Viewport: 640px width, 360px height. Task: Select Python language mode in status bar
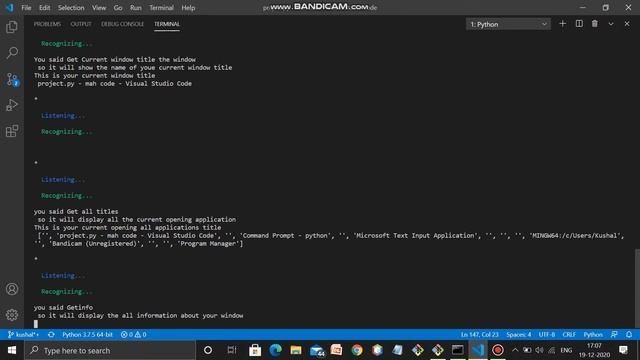(x=593, y=334)
